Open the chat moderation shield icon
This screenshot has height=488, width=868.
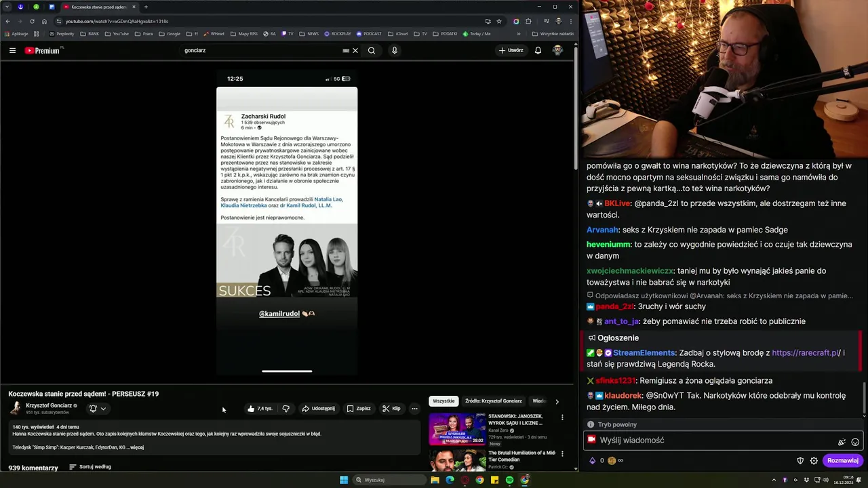(x=800, y=461)
